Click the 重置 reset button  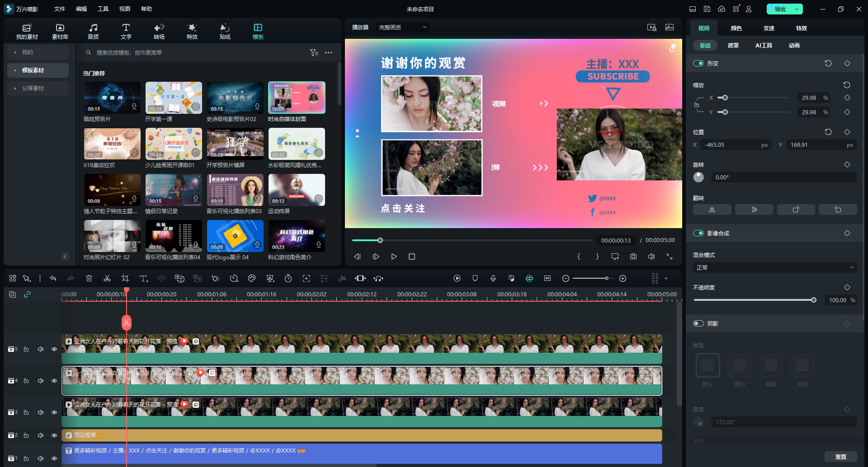[840, 457]
